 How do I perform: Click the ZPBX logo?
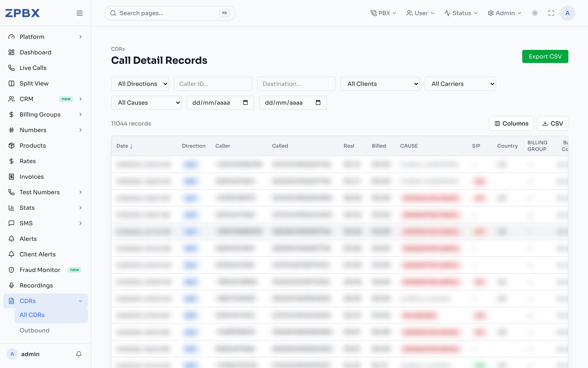[23, 13]
